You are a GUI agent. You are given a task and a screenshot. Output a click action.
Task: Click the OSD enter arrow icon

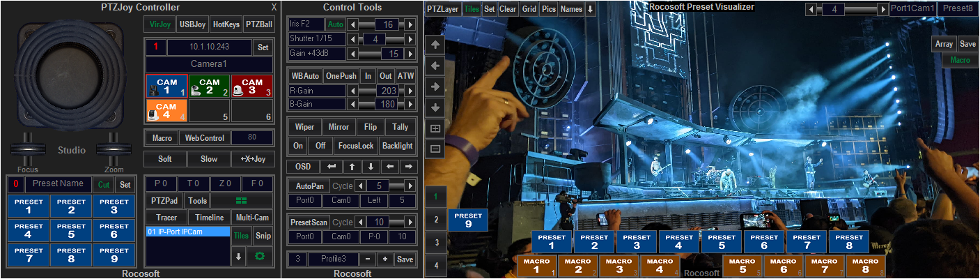coord(332,167)
